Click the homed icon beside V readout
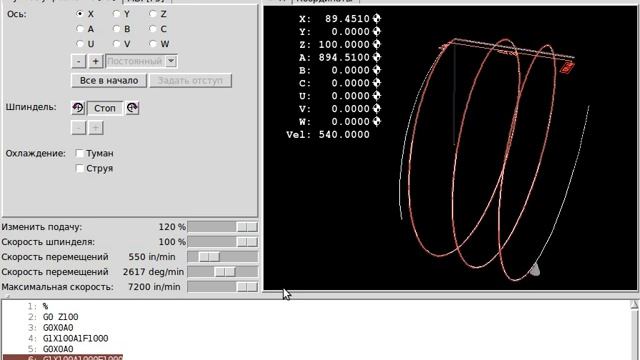640x360 pixels. coord(376,109)
